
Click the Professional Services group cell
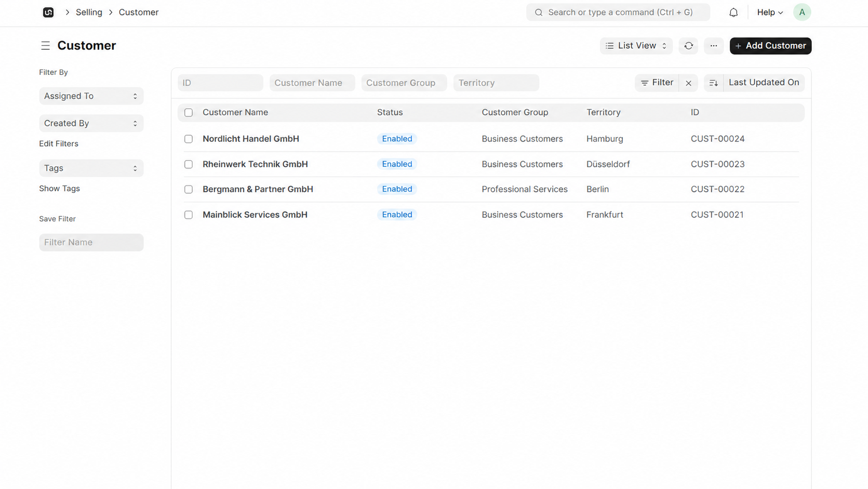[525, 189]
